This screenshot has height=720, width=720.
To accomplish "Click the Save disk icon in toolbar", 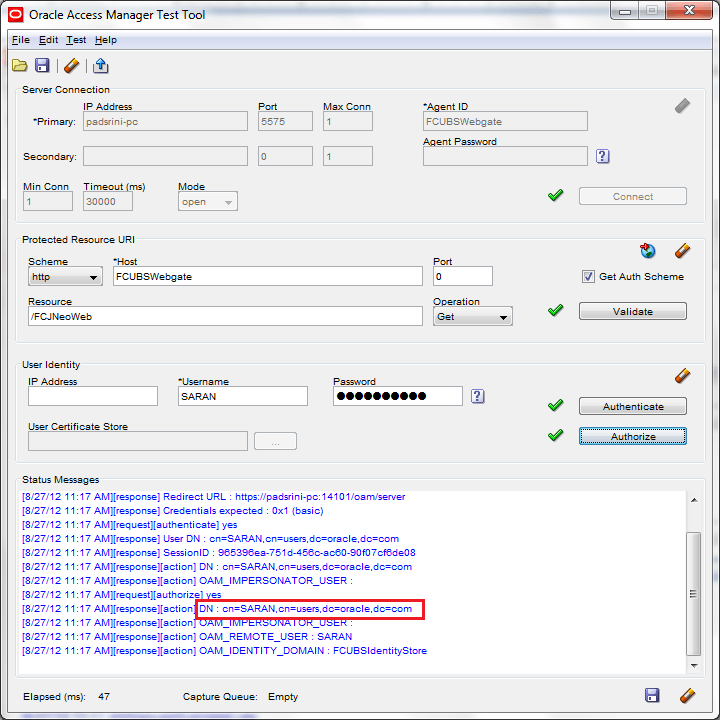I will tap(42, 66).
